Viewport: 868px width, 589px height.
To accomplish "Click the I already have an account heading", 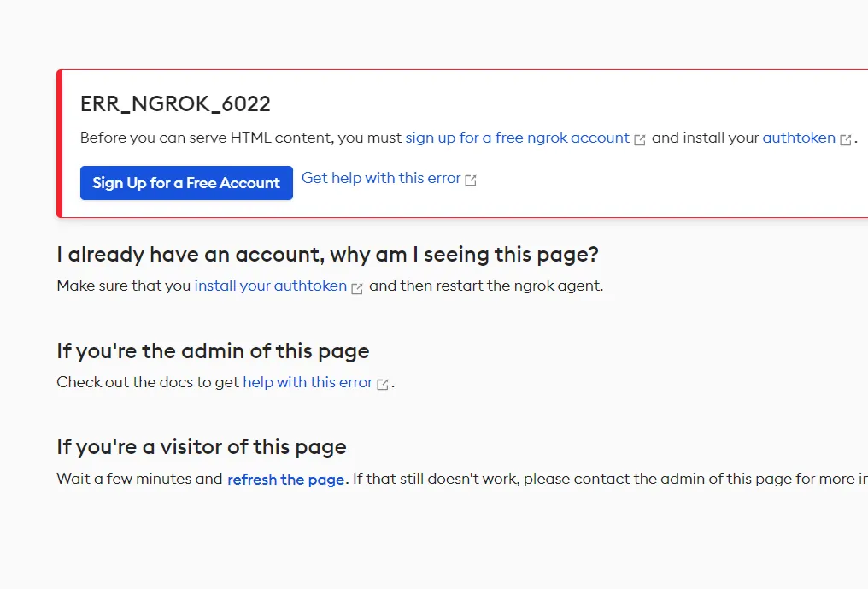I will point(328,255).
